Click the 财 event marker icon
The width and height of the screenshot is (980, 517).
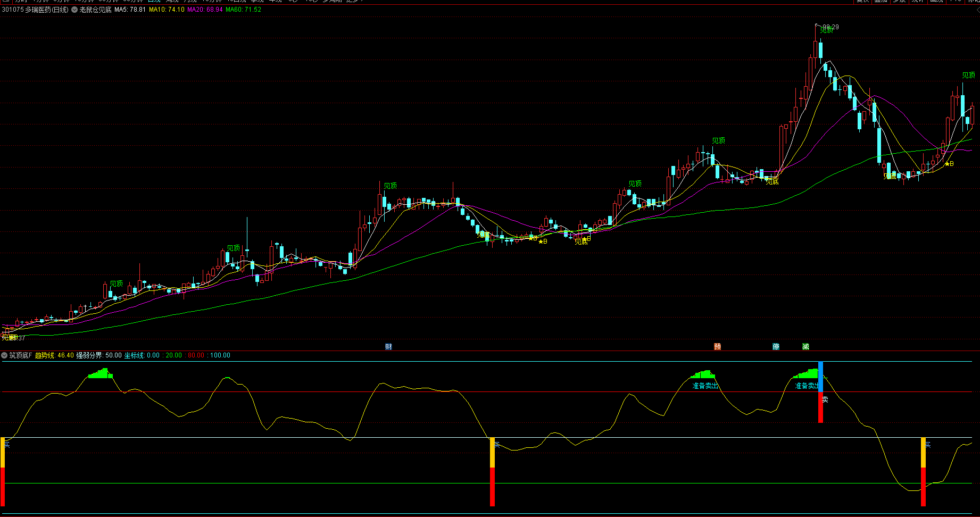388,347
